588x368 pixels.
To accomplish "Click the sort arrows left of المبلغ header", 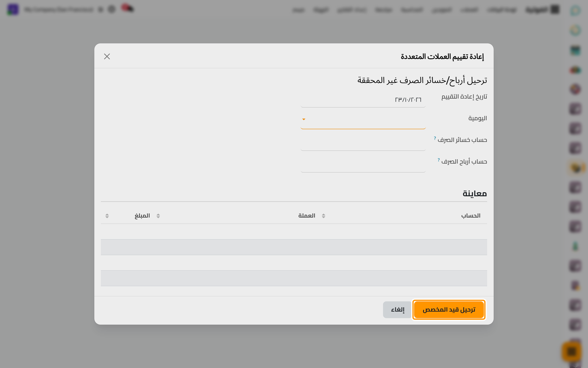I will coord(107,216).
